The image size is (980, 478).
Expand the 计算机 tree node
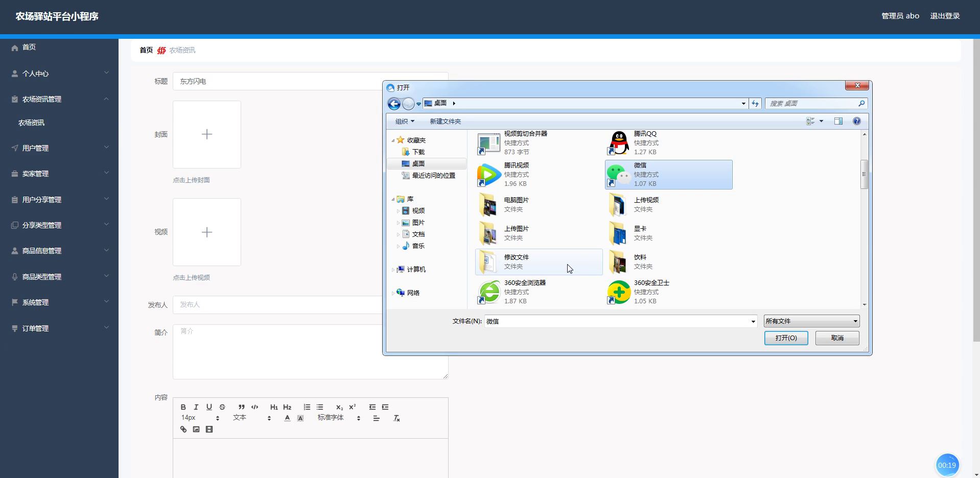click(393, 270)
